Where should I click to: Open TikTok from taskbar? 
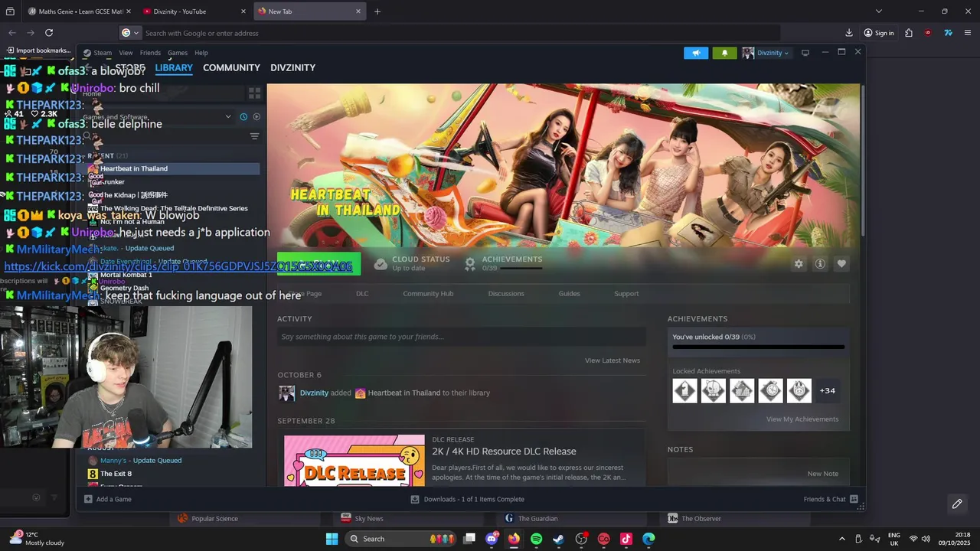626,539
